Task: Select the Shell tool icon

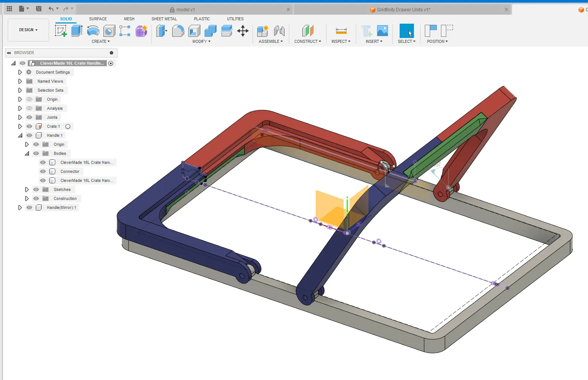Action: tap(194, 31)
